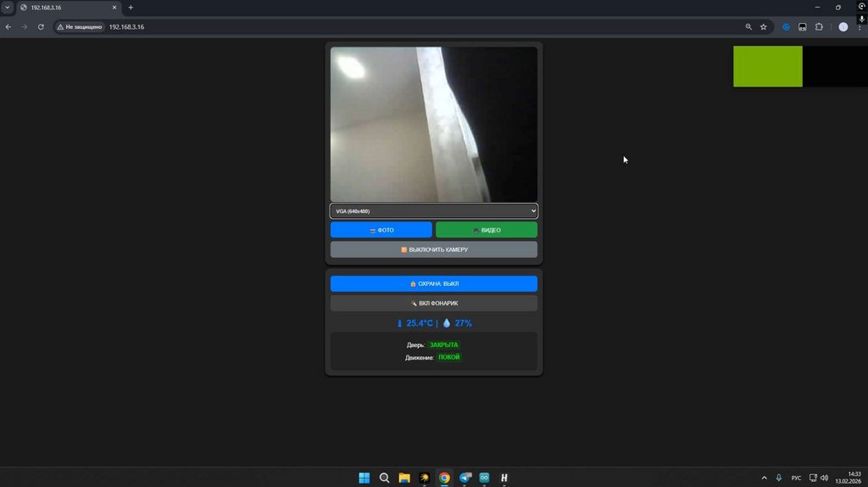Open the VGA (640x480) resolution dropdown
868x487 pixels.
[433, 211]
